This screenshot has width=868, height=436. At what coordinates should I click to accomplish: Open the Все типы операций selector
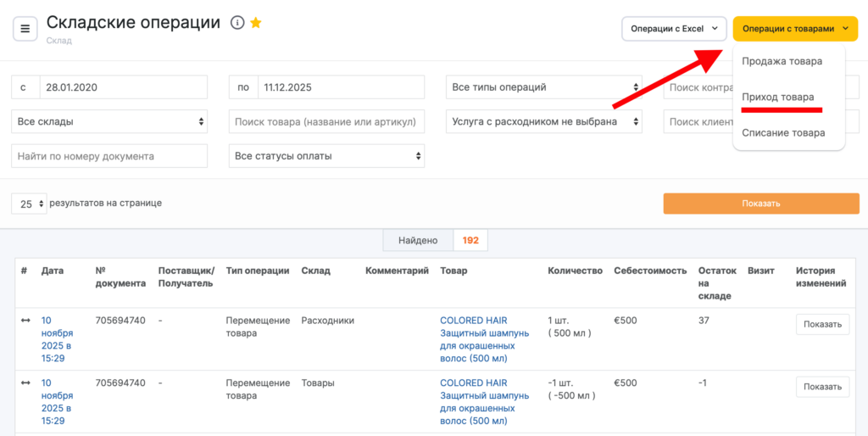point(543,87)
